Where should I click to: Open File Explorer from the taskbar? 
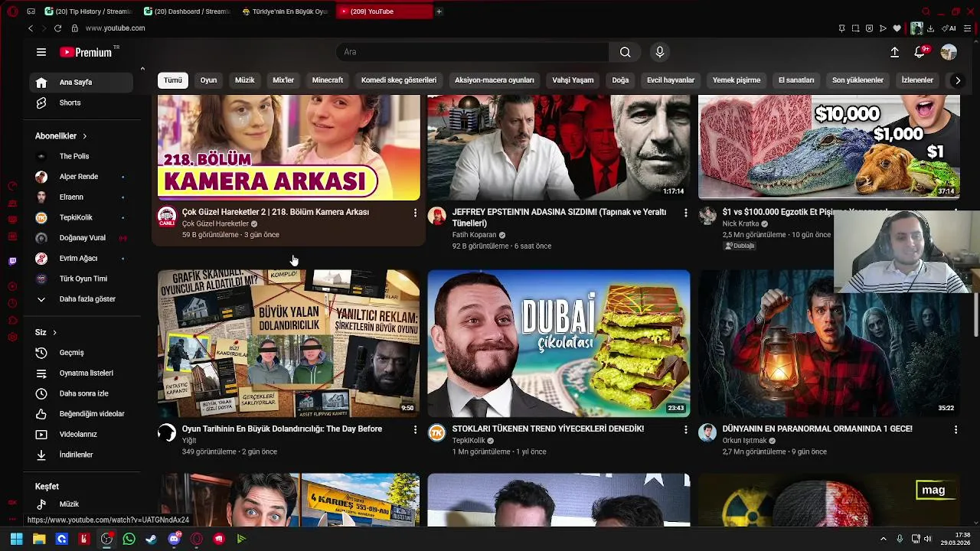pyautogui.click(x=39, y=539)
